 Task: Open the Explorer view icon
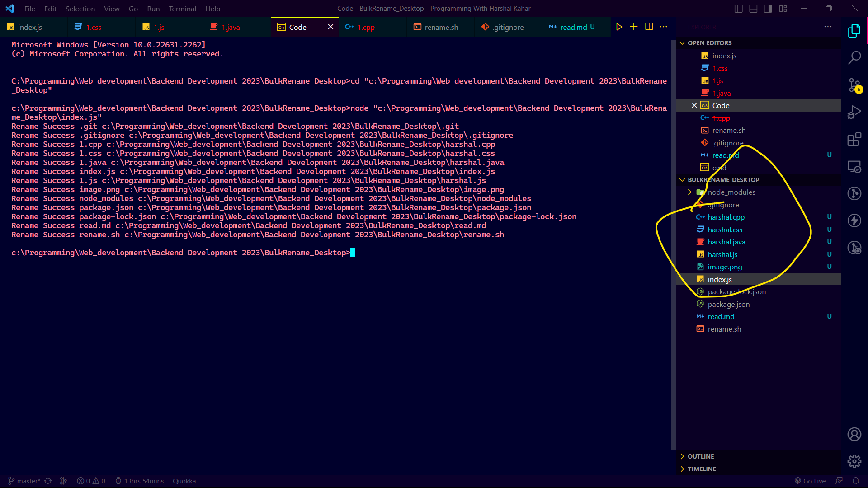[x=854, y=31]
